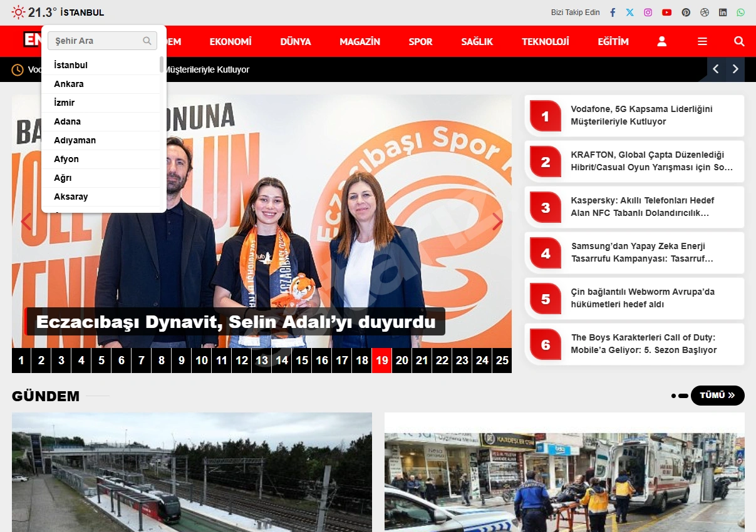Click the TÜMÜ button in Gündem
This screenshot has width=756, height=532.
coord(718,396)
